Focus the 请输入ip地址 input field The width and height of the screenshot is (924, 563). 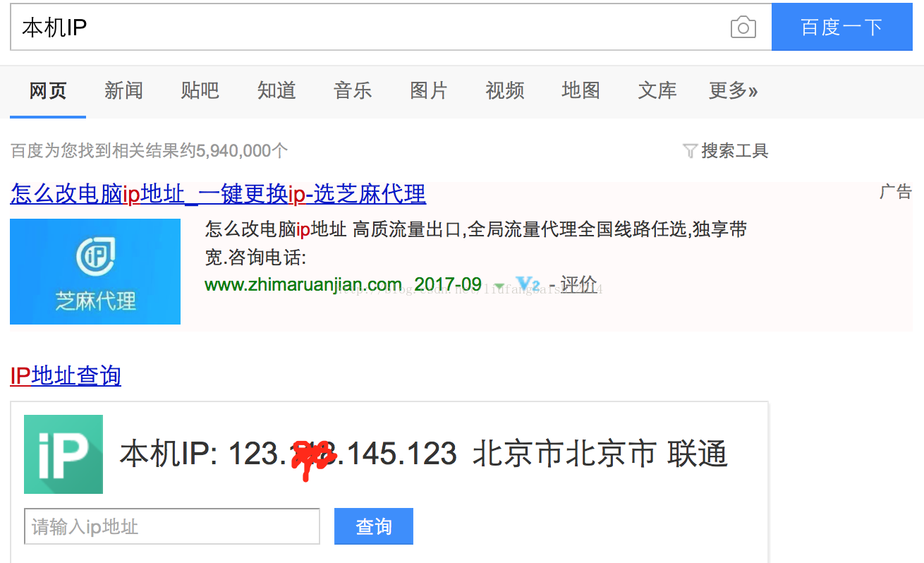[x=172, y=526]
